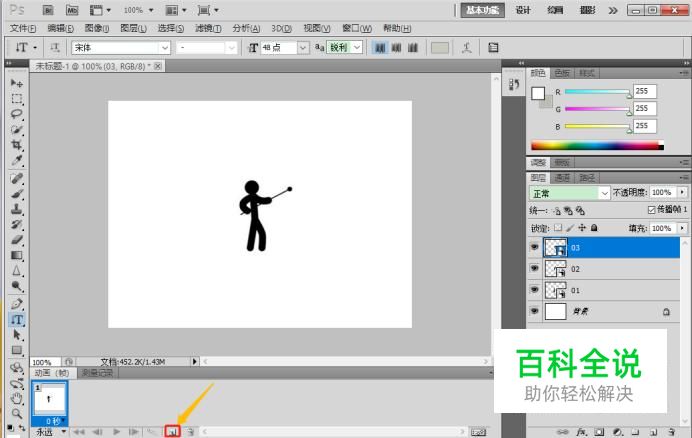
Task: Select the Crop tool
Action: 17,145
